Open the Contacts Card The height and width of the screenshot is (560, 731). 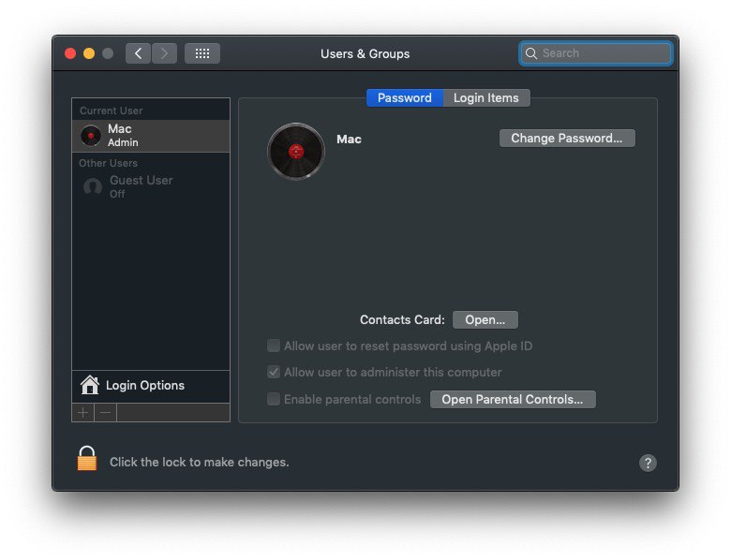[485, 319]
